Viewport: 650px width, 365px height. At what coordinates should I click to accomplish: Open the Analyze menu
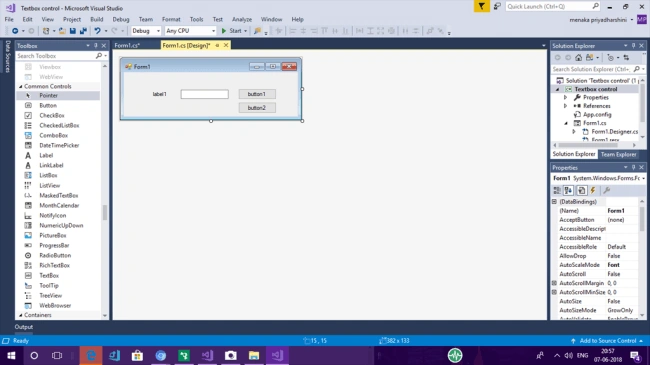(x=242, y=19)
